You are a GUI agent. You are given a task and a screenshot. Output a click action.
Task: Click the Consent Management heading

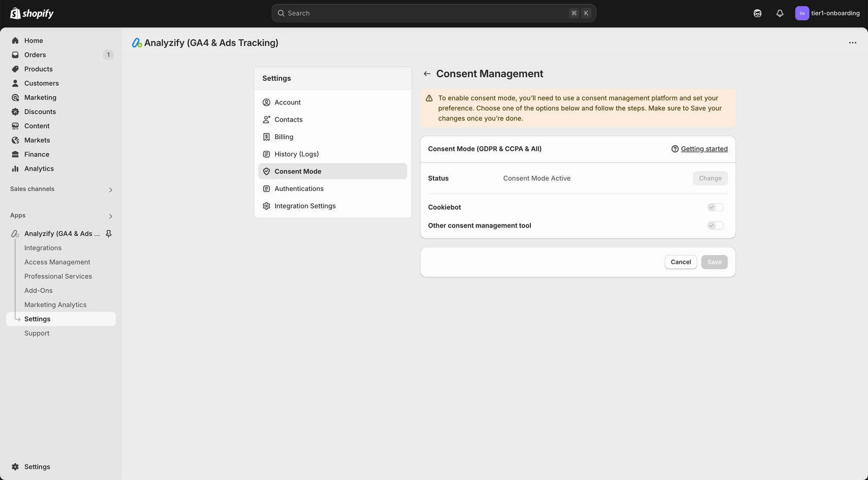[x=489, y=74]
